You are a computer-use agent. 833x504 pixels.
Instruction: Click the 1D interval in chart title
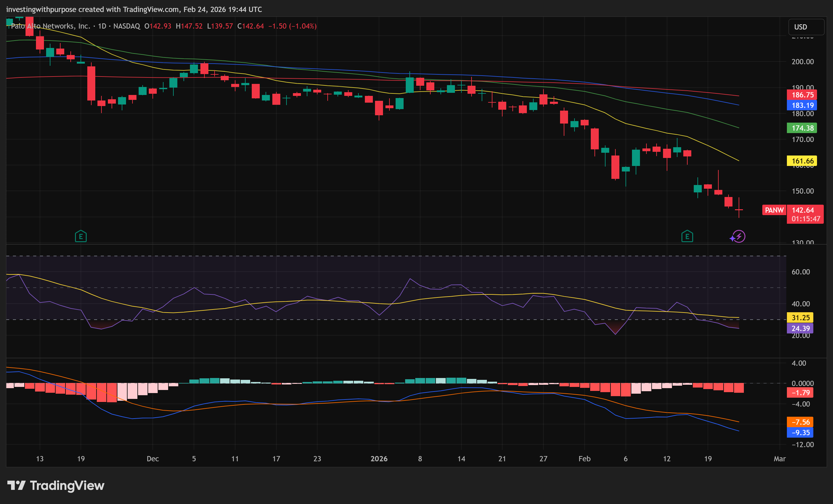102,26
